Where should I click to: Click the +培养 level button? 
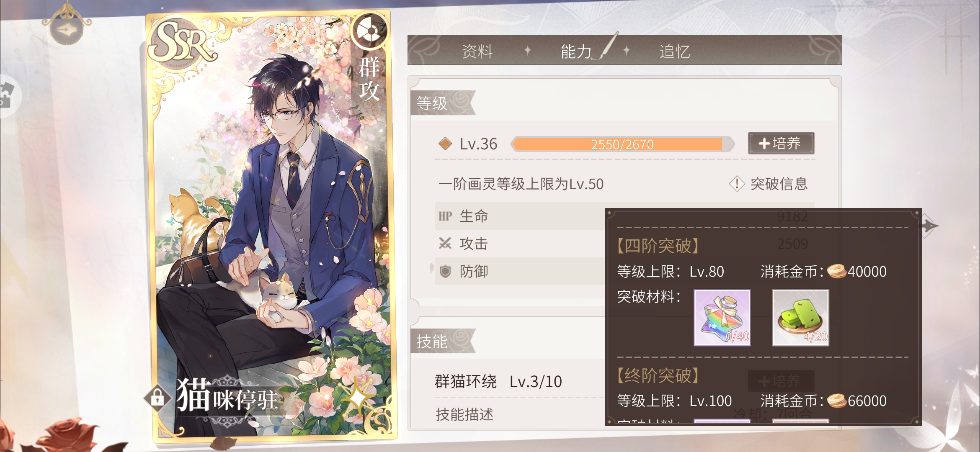click(781, 143)
